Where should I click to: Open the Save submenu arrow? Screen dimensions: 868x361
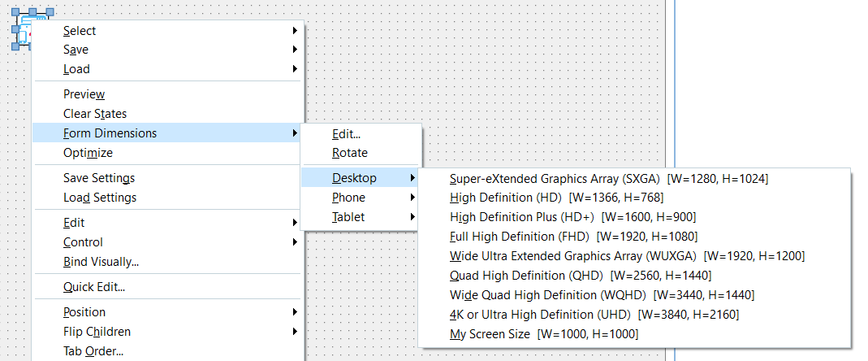click(x=295, y=50)
